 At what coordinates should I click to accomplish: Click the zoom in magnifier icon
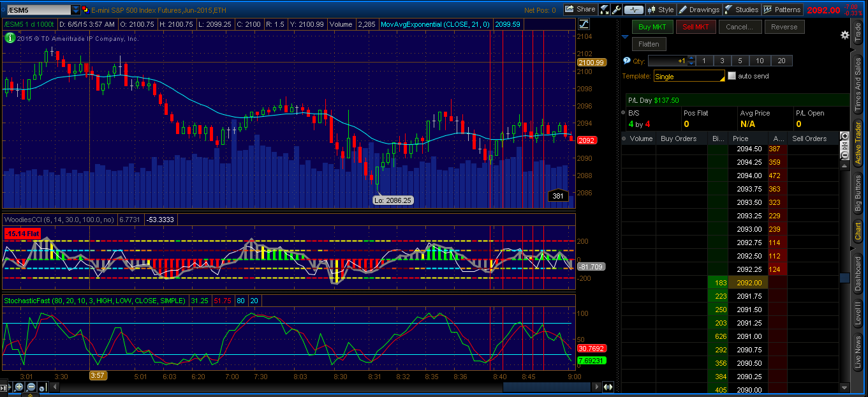[x=19, y=387]
